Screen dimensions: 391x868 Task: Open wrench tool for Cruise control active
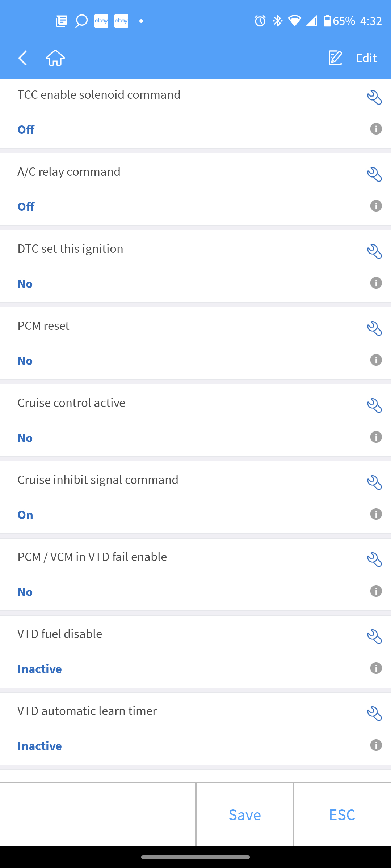click(x=374, y=405)
